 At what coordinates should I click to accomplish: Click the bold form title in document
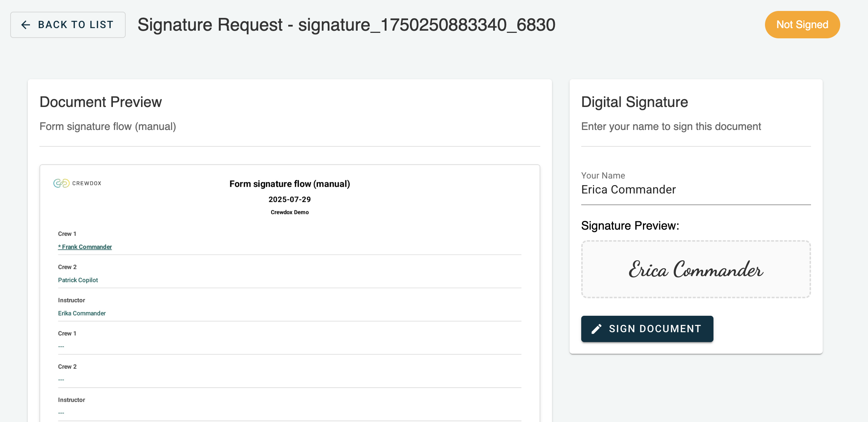tap(289, 184)
